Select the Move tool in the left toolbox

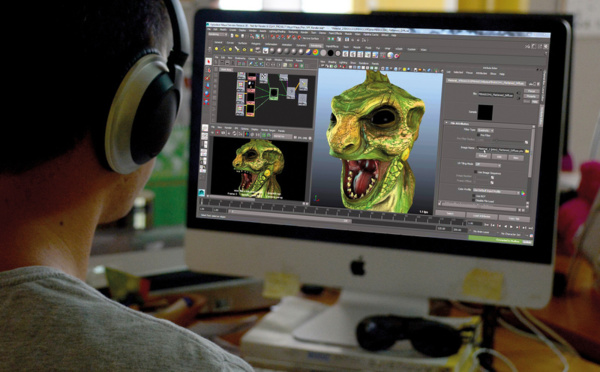tap(208, 86)
